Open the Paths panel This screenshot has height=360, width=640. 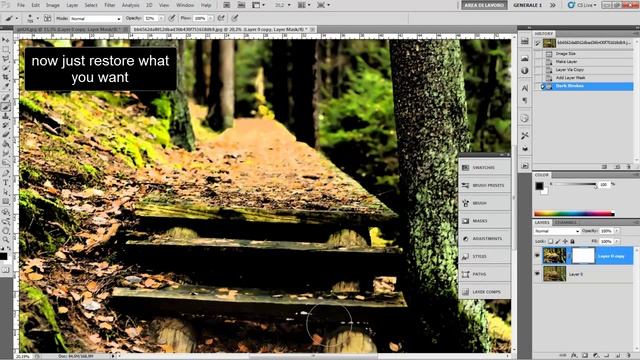tap(484, 274)
